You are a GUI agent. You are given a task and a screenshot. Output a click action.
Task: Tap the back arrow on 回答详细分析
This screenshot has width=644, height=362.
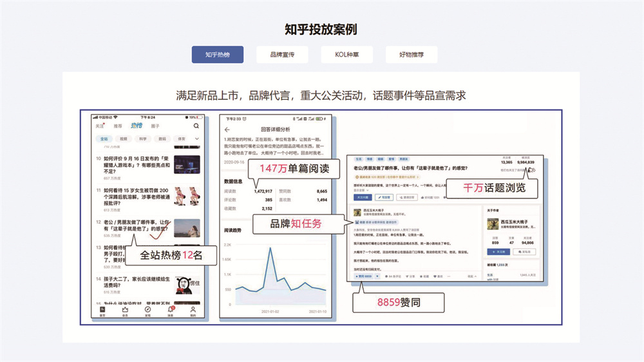[x=227, y=129]
